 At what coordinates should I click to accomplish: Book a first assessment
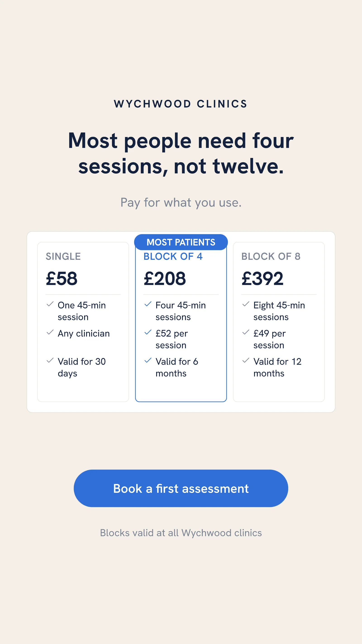pyautogui.click(x=181, y=488)
